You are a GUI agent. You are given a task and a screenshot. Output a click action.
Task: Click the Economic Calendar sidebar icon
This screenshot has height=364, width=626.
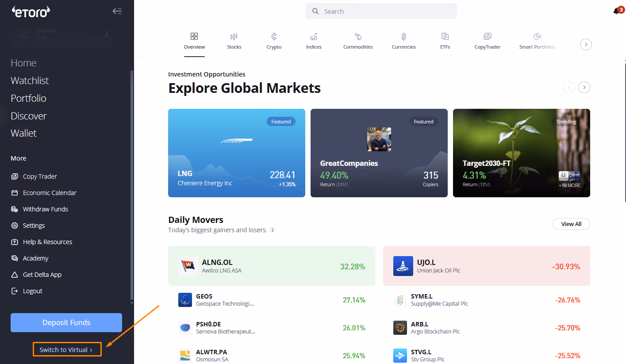(x=14, y=193)
